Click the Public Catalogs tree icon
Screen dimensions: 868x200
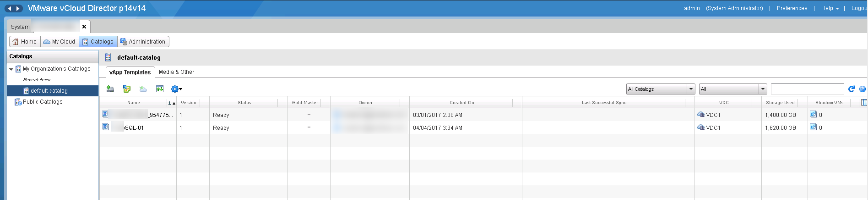click(x=18, y=102)
